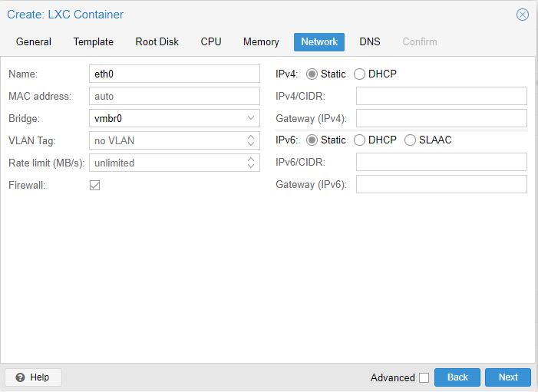Close the Create LXC Container dialog
The width and height of the screenshot is (538, 392).
[x=523, y=15]
